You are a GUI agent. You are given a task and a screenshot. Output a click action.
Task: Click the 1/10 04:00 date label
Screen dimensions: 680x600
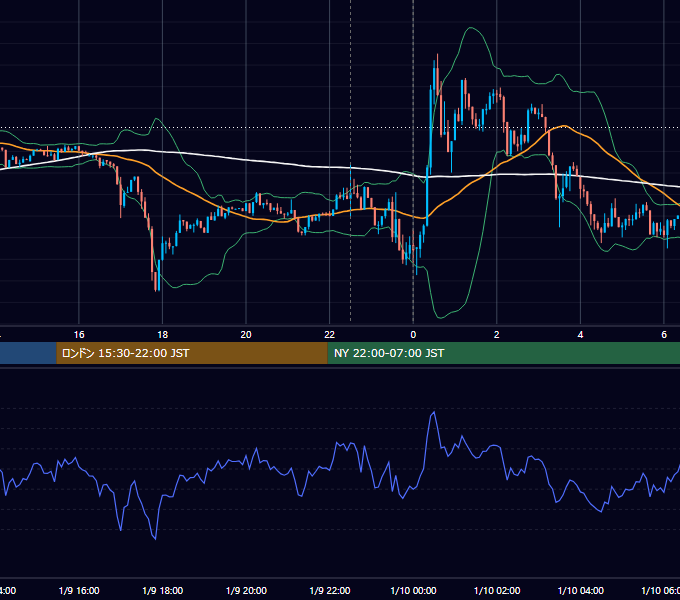[580, 590]
